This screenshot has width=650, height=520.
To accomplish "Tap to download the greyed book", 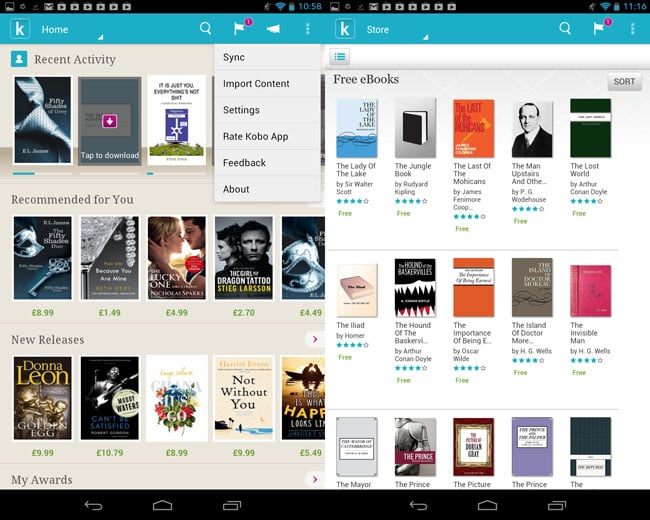I will tap(109, 121).
